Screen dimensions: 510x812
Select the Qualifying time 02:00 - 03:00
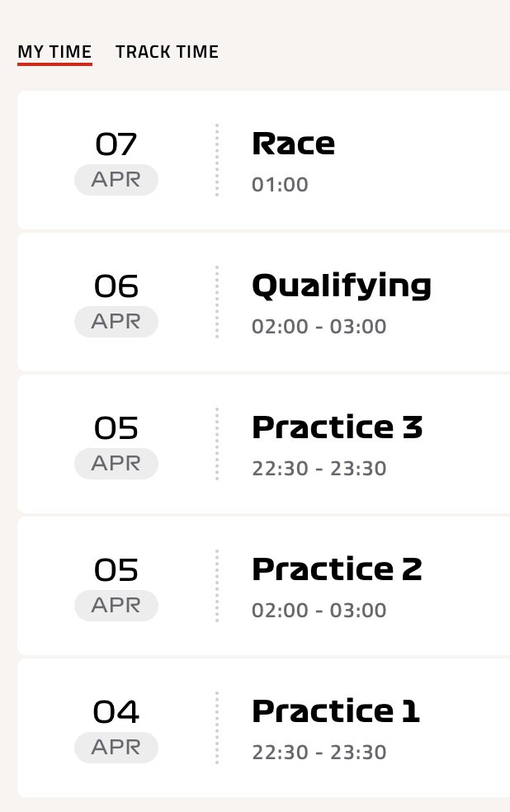[319, 326]
